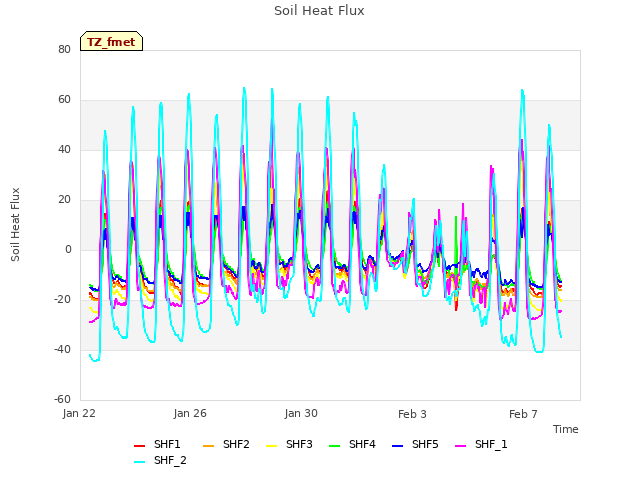Toggle the SHF2 legend entry

click(226, 444)
